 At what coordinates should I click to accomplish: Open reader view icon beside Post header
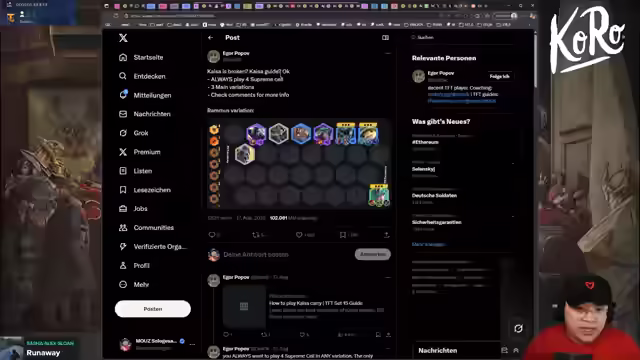click(385, 38)
